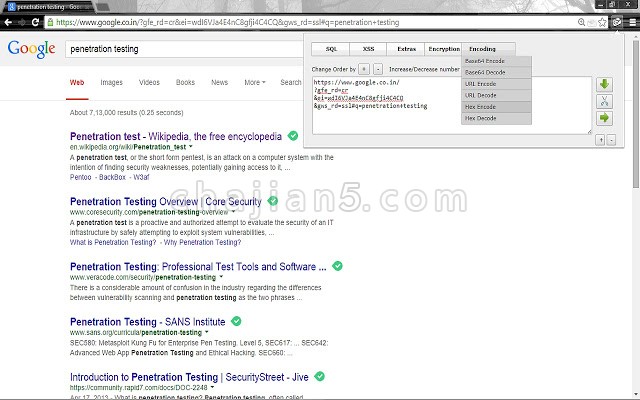The image size is (640, 400).
Task: Open the HackBar extension icon in the toolbar
Action: (617, 22)
